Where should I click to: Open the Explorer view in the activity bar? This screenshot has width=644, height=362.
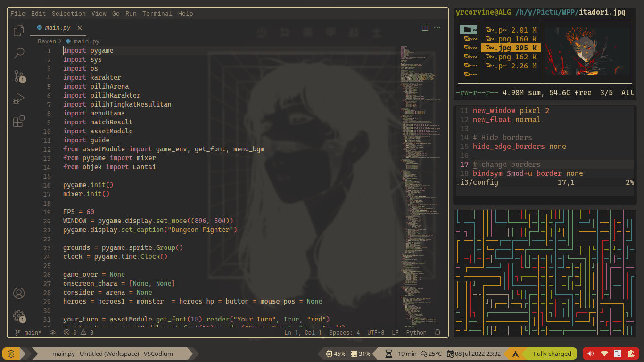19,31
